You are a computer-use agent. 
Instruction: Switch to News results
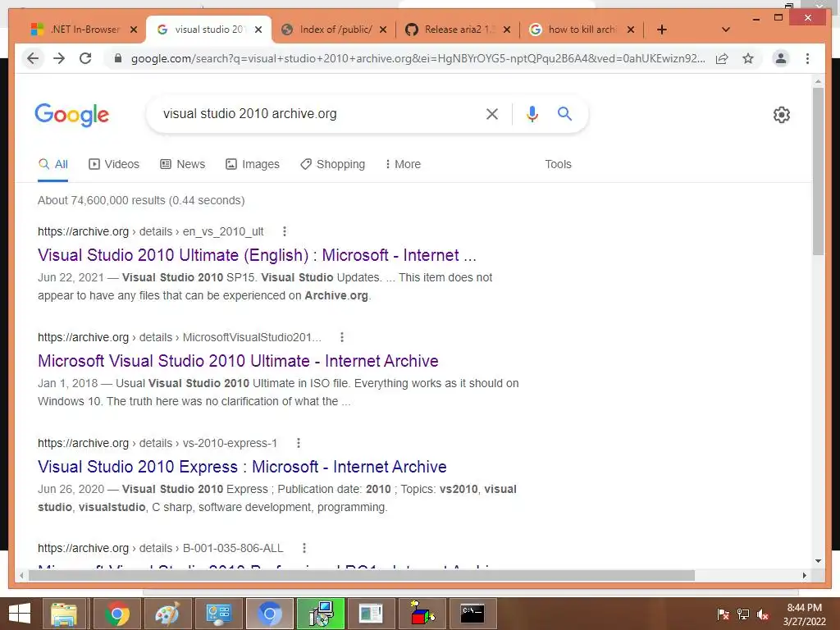[183, 164]
